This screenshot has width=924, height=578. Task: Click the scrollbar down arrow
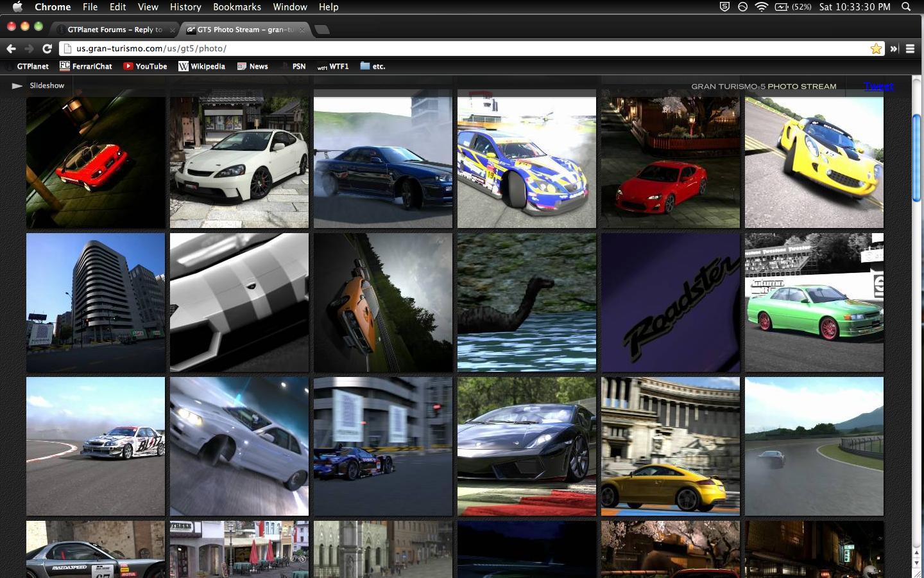click(916, 563)
